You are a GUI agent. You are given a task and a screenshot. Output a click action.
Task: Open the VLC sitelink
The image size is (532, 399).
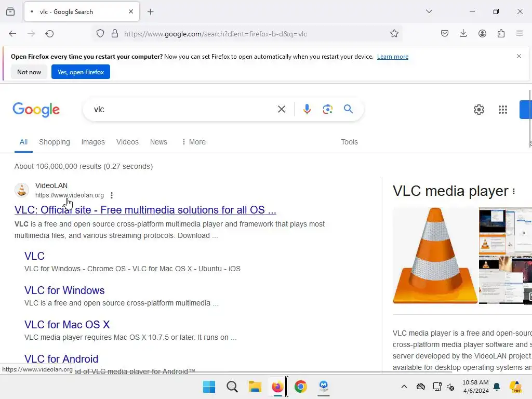(34, 256)
